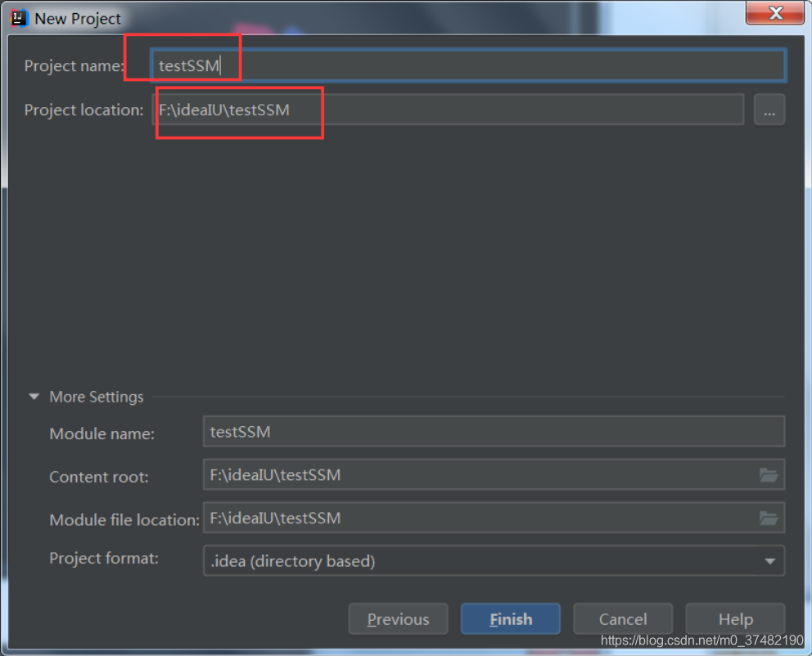Image resolution: width=812 pixels, height=656 pixels.
Task: Open Help for New Project
Action: coord(735,618)
